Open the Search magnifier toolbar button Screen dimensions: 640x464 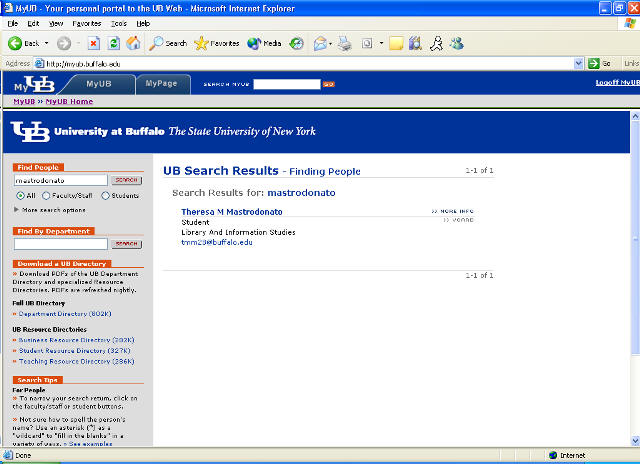point(168,43)
